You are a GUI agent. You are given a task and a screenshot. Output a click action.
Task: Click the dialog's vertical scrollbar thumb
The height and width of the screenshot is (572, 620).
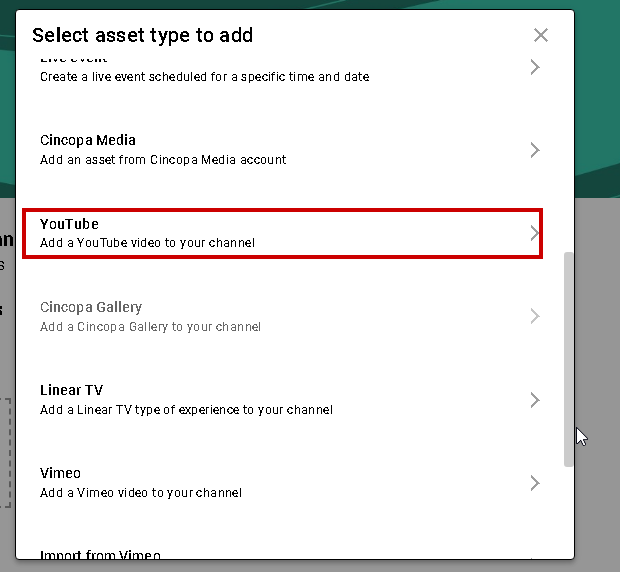(x=569, y=358)
